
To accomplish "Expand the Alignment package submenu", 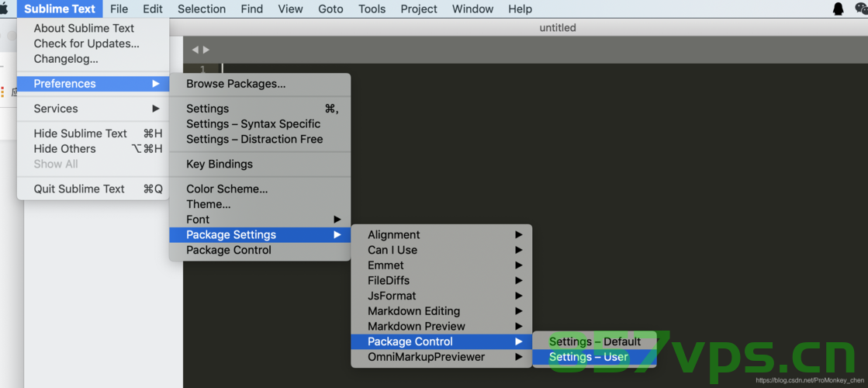I will click(x=441, y=234).
